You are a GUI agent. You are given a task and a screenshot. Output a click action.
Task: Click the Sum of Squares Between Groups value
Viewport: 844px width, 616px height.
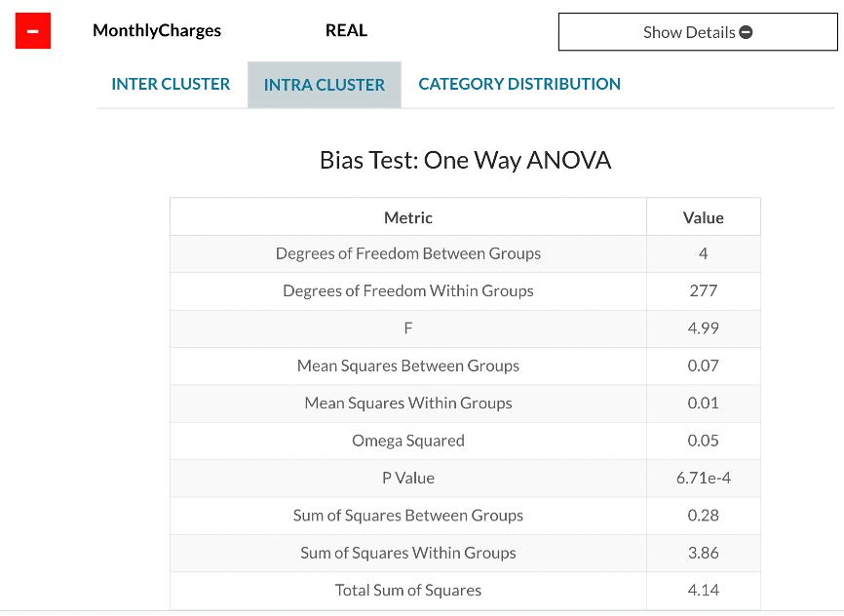pyautogui.click(x=704, y=516)
